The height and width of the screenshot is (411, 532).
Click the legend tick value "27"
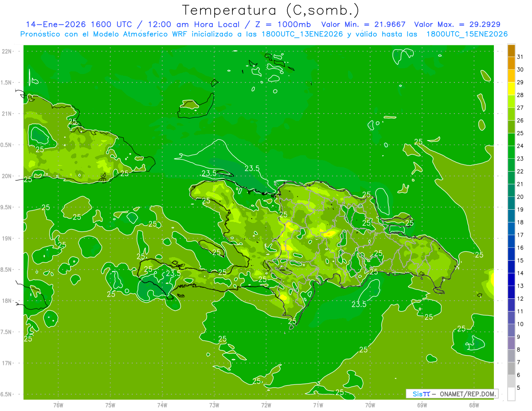coord(520,108)
